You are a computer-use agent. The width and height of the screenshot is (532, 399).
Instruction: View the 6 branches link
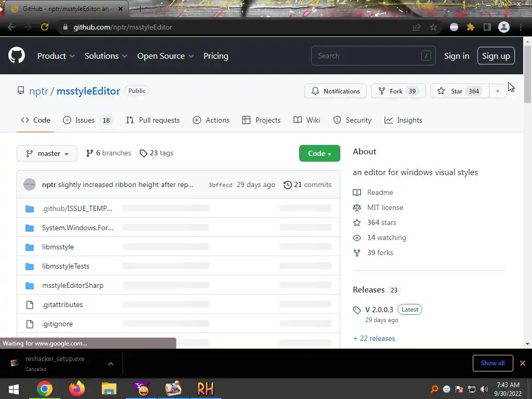109,153
